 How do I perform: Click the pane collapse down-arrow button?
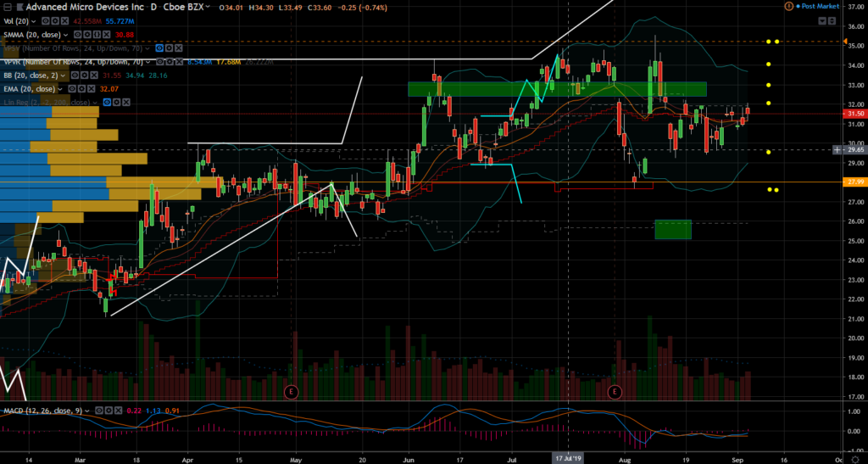(822, 21)
